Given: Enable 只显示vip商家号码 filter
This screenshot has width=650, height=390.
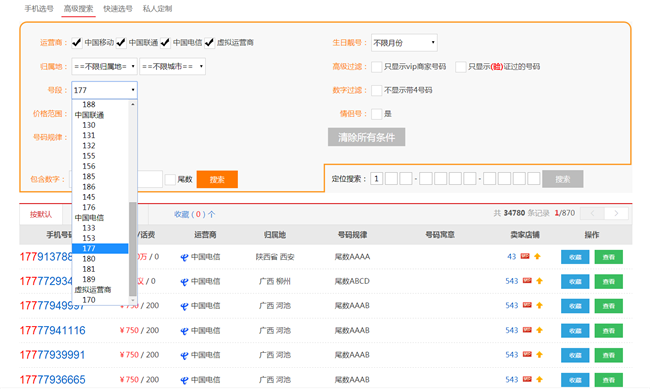Looking at the screenshot, I should 376,67.
